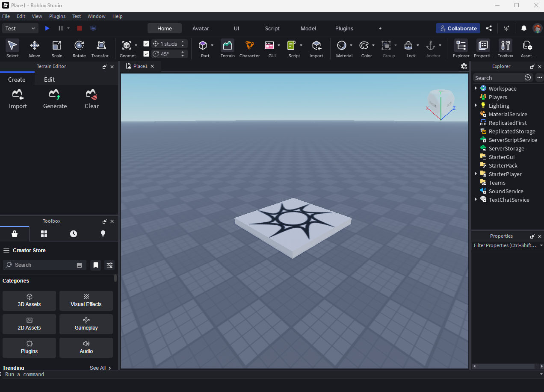This screenshot has height=392, width=544.
Task: Start playtest with the Play button
Action: (x=47, y=28)
